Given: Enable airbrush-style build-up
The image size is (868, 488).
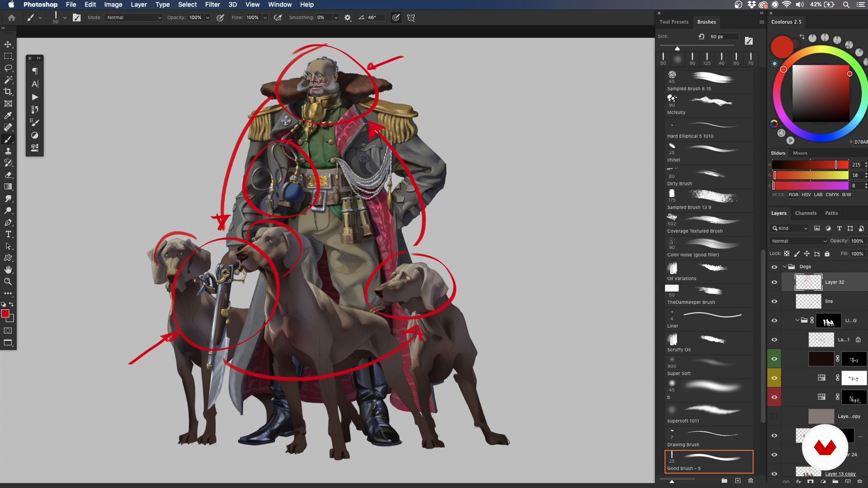Looking at the screenshot, I should (278, 18).
